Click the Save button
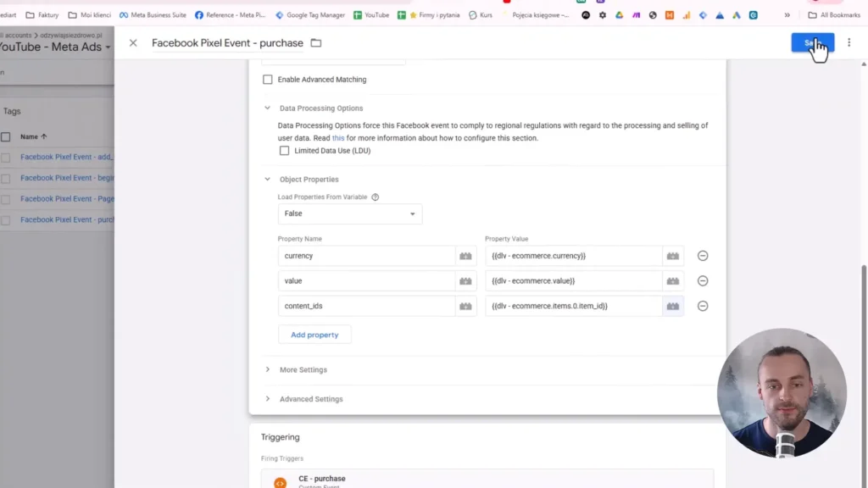This screenshot has height=488, width=868. pyautogui.click(x=812, y=42)
